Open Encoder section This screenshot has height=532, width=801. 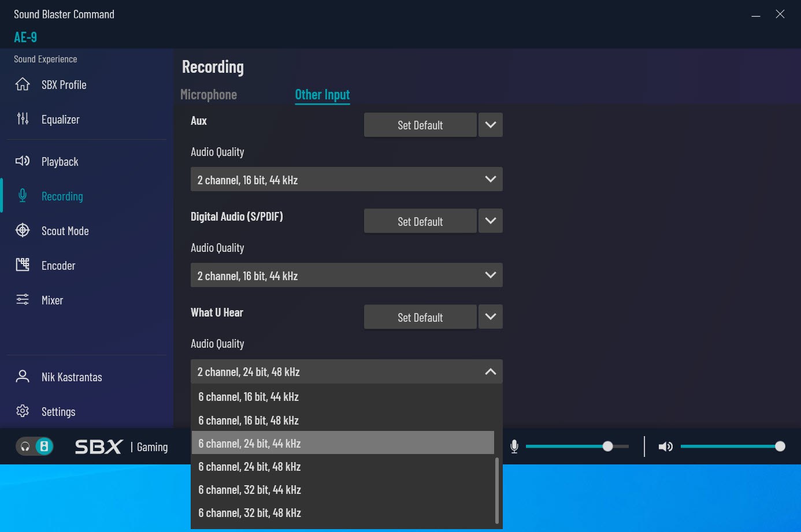pyautogui.click(x=58, y=266)
